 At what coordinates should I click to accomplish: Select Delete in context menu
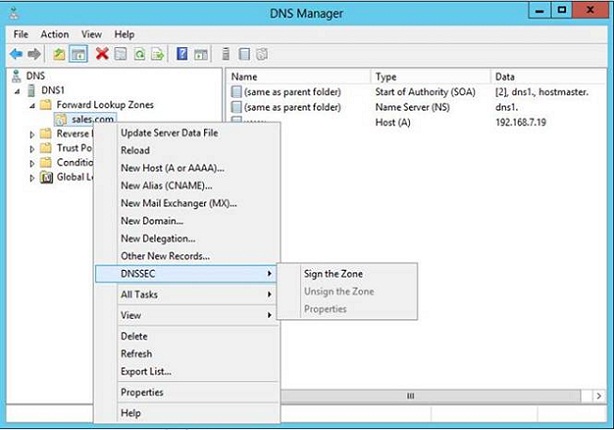click(x=186, y=336)
